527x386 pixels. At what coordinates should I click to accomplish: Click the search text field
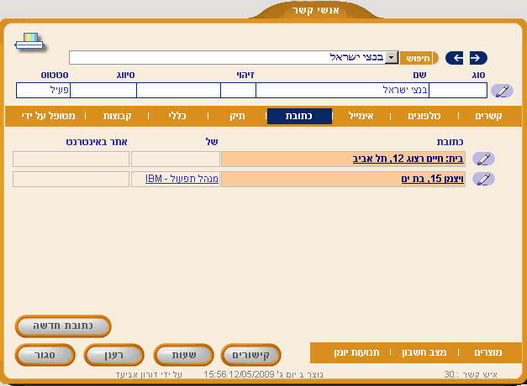(227, 58)
